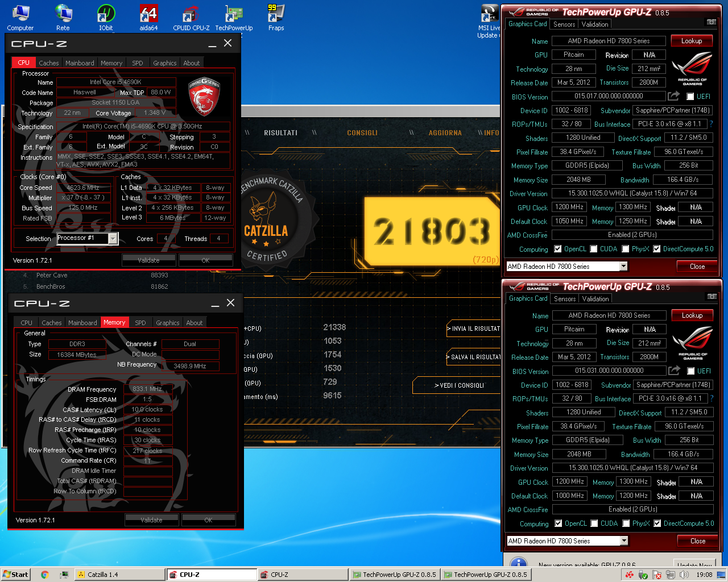Click the screenshot camera icon in top GPU-Z
Viewport: 728px width, 582px height.
(711, 22)
